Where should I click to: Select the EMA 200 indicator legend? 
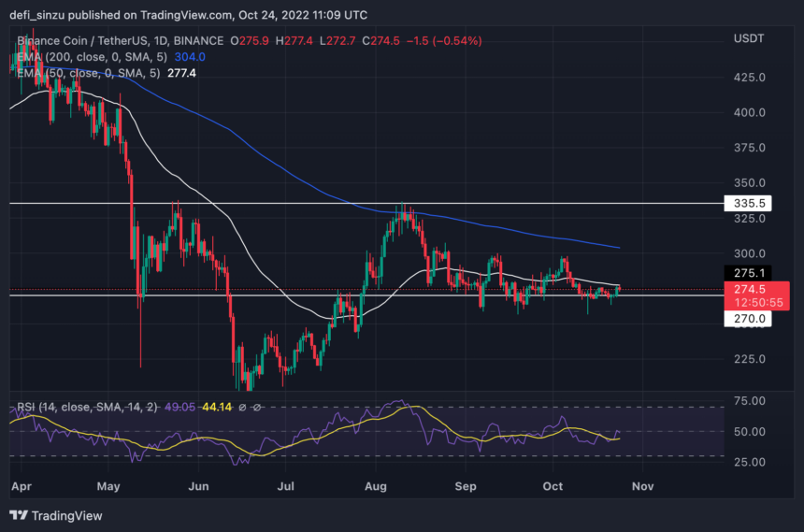92,57
